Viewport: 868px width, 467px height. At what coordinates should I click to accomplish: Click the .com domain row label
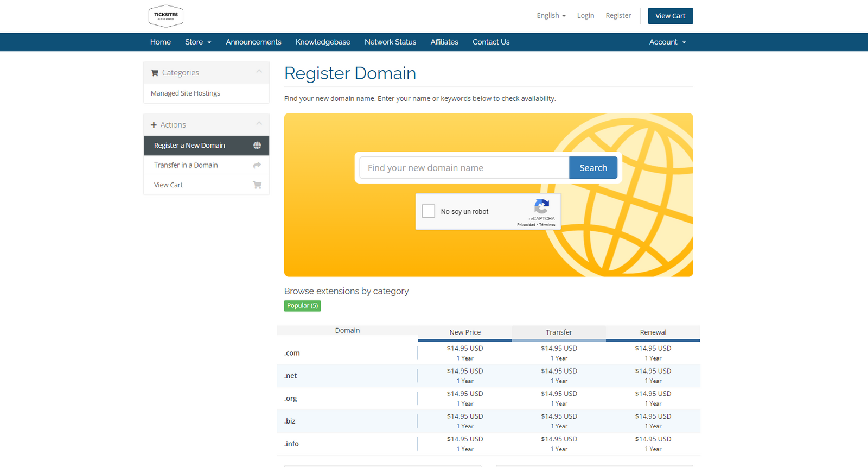292,353
